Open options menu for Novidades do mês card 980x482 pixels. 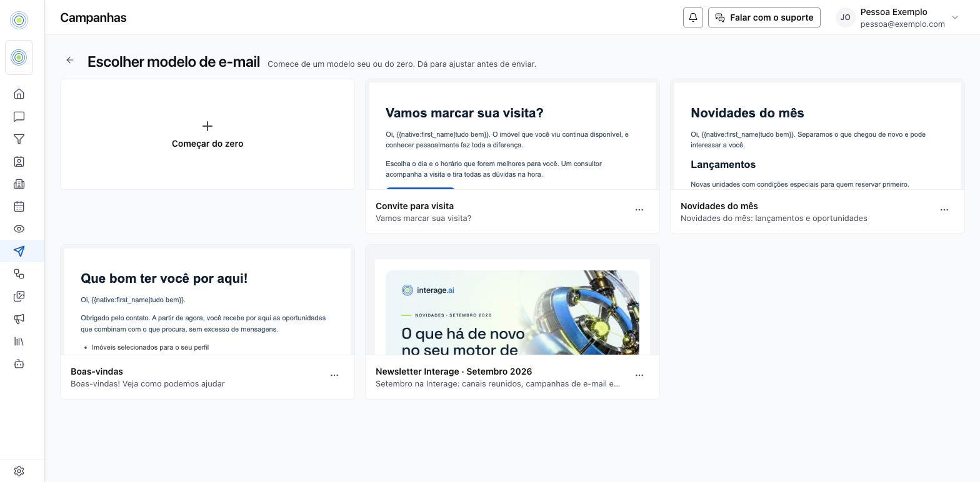[944, 210]
